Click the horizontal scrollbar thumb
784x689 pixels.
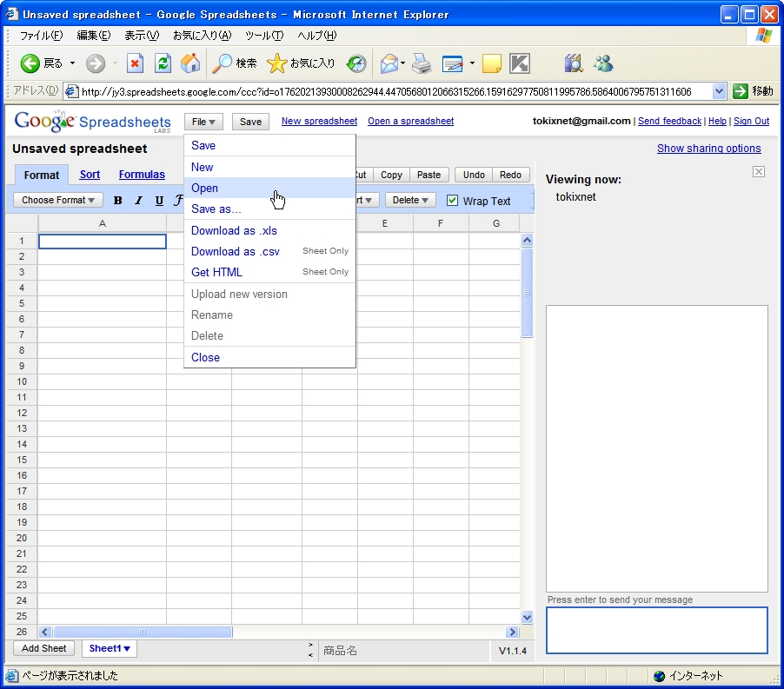[x=143, y=632]
